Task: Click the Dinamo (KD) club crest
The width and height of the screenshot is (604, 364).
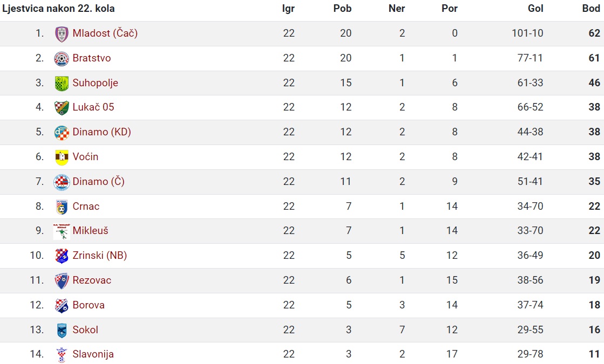Action: (62, 132)
